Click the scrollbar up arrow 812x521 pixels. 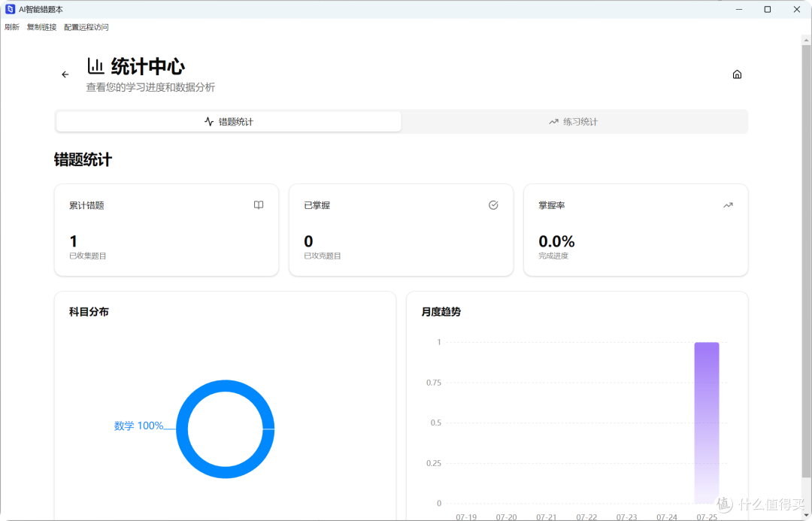click(806, 40)
